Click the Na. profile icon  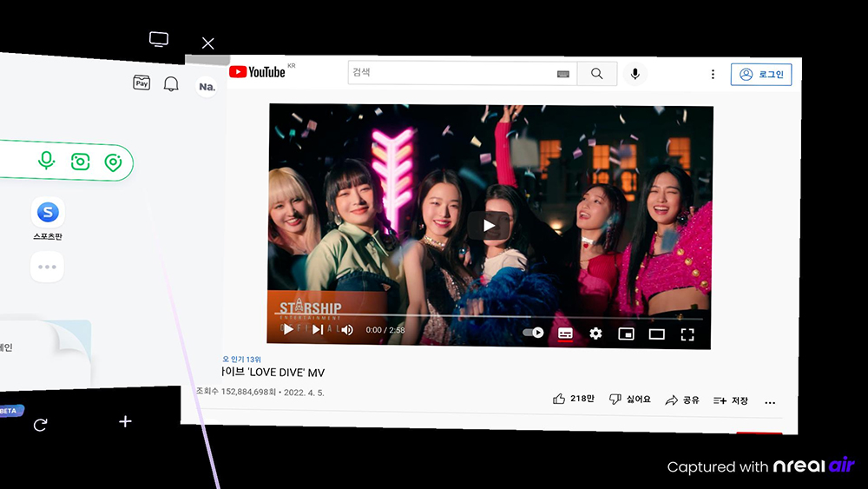pyautogui.click(x=207, y=87)
